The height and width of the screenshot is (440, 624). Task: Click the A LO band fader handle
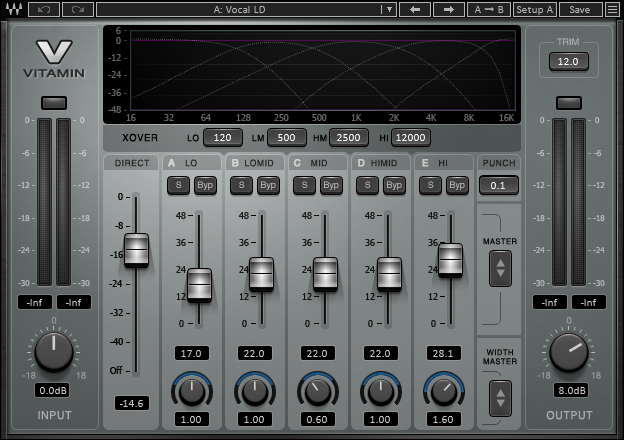coord(199,285)
